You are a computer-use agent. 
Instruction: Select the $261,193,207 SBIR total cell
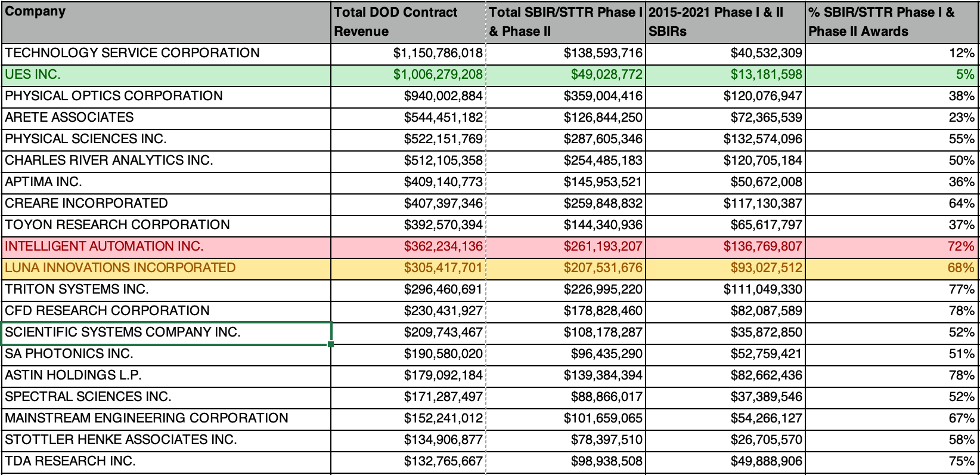tap(566, 247)
